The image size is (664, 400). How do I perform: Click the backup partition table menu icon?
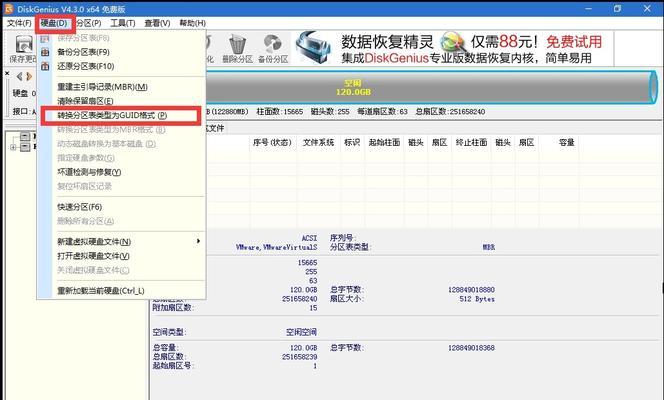click(45, 52)
